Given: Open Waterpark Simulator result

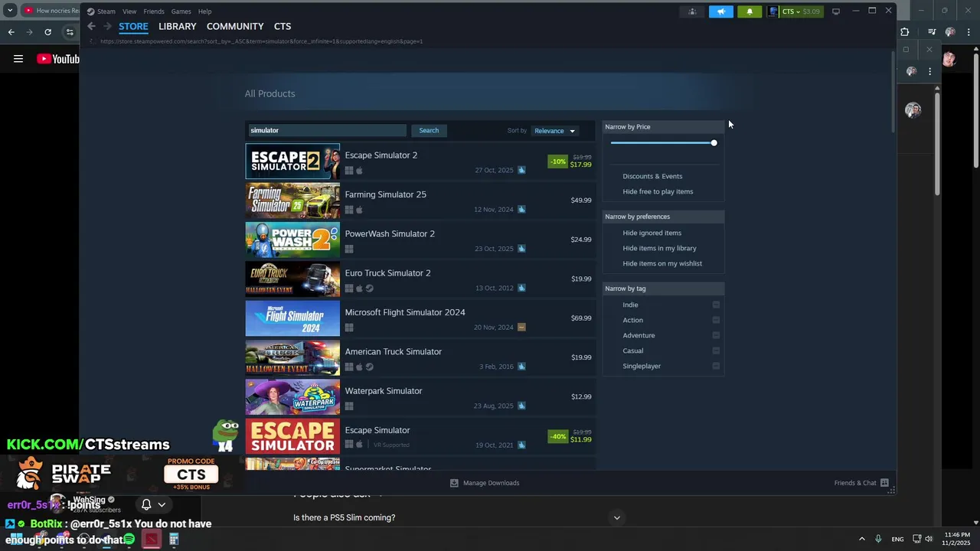Looking at the screenshot, I should coord(420,397).
